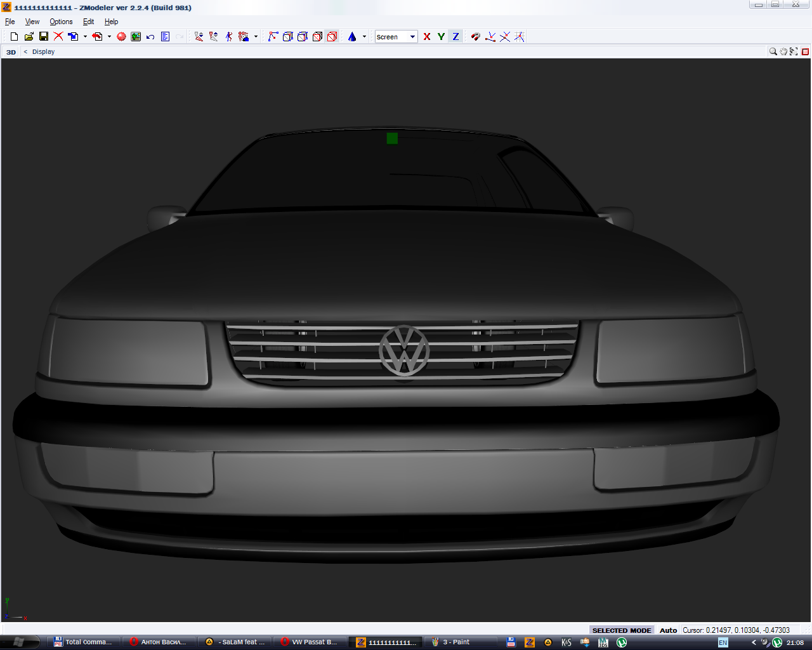Select the pan hand tool in viewport

(783, 51)
